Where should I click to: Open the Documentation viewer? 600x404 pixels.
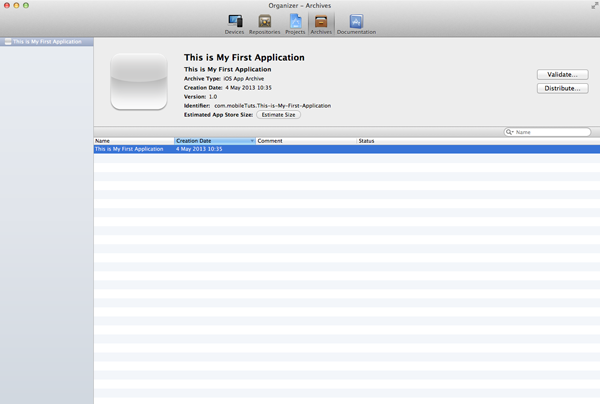[x=356, y=23]
